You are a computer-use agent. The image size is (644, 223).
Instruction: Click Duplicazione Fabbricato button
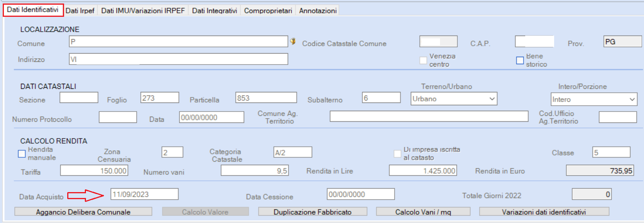(x=313, y=212)
